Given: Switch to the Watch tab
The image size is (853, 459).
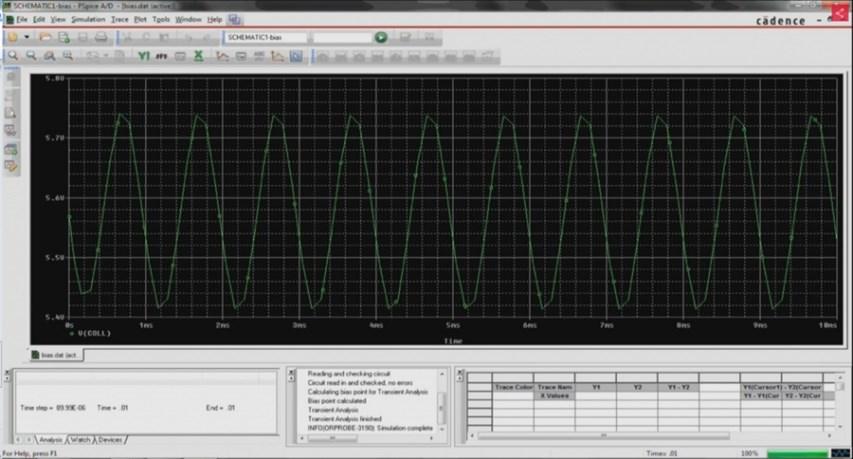Looking at the screenshot, I should click(80, 439).
